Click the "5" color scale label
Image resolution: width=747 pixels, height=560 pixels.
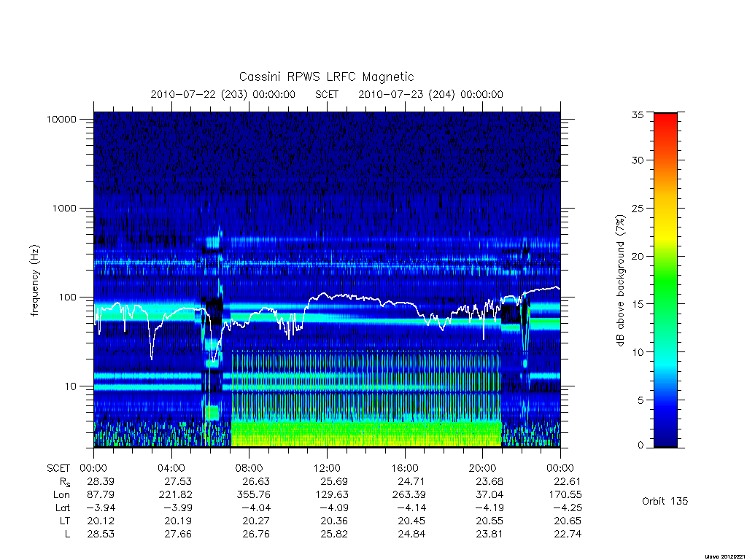(640, 400)
